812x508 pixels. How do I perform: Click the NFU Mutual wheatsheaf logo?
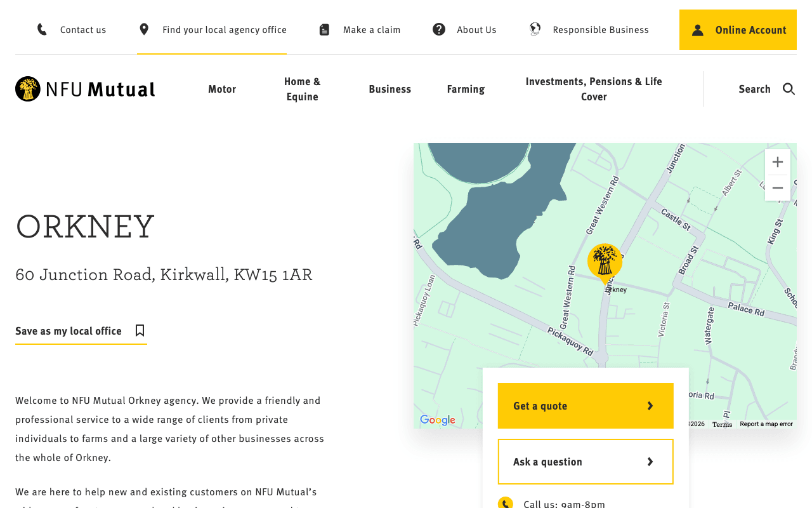click(x=28, y=89)
